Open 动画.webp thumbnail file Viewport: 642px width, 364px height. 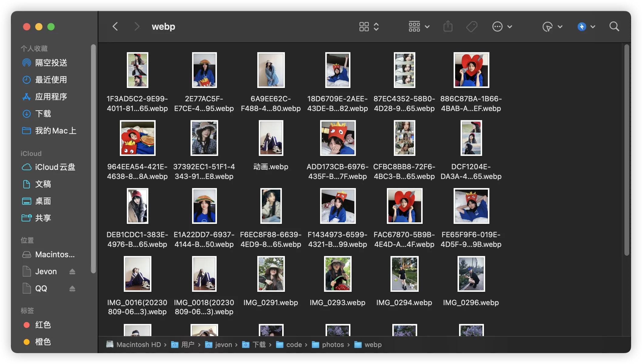pos(271,138)
